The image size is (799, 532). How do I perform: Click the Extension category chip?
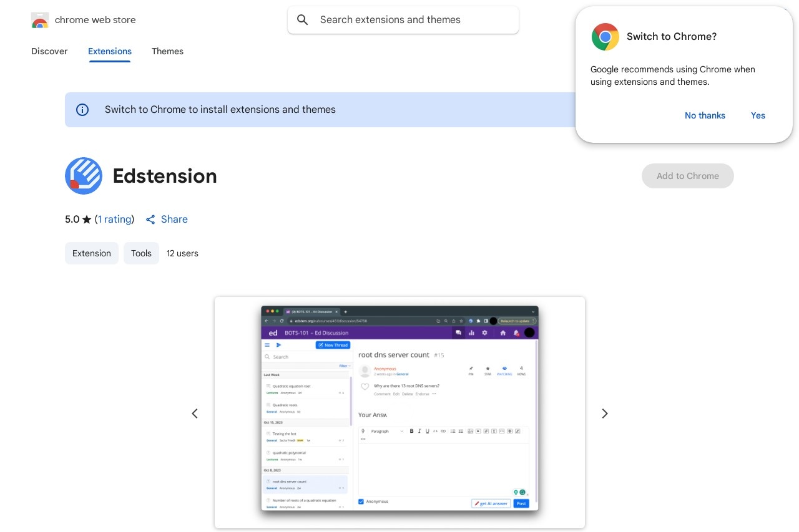point(92,253)
